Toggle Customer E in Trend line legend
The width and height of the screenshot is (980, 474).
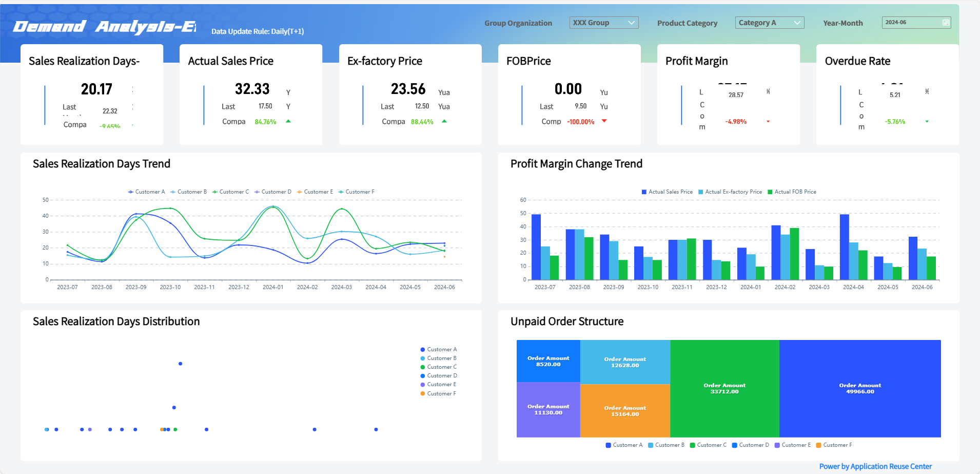coord(315,192)
